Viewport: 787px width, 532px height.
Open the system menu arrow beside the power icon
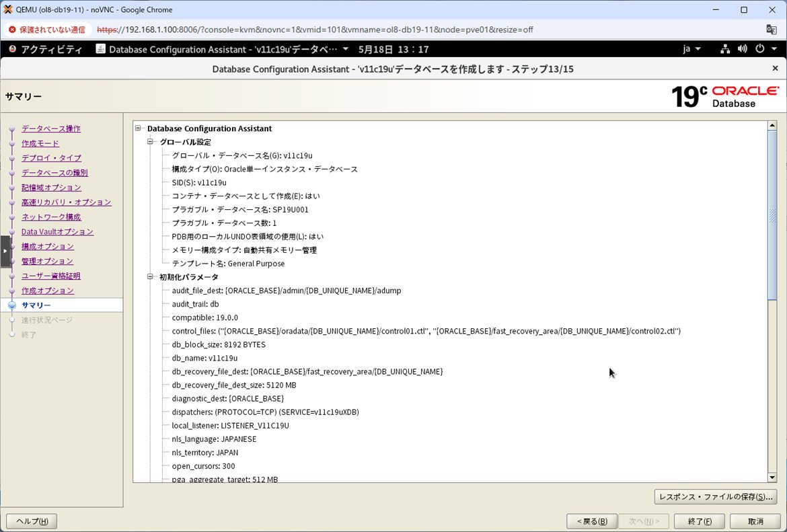[x=774, y=49]
